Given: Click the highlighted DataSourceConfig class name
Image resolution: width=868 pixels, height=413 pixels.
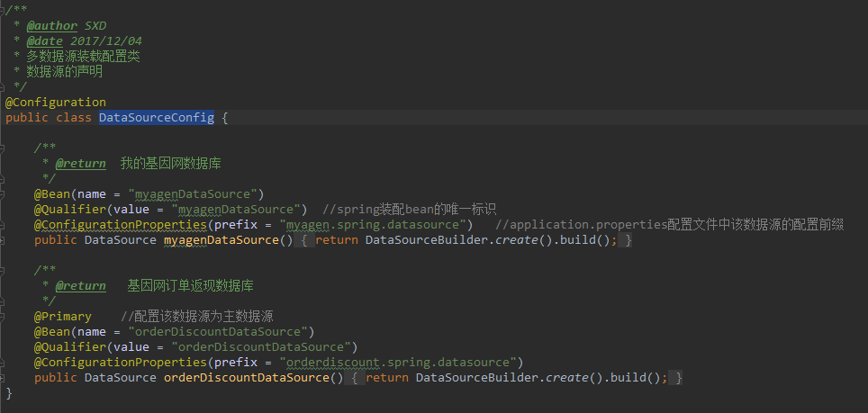Looking at the screenshot, I should click(157, 118).
